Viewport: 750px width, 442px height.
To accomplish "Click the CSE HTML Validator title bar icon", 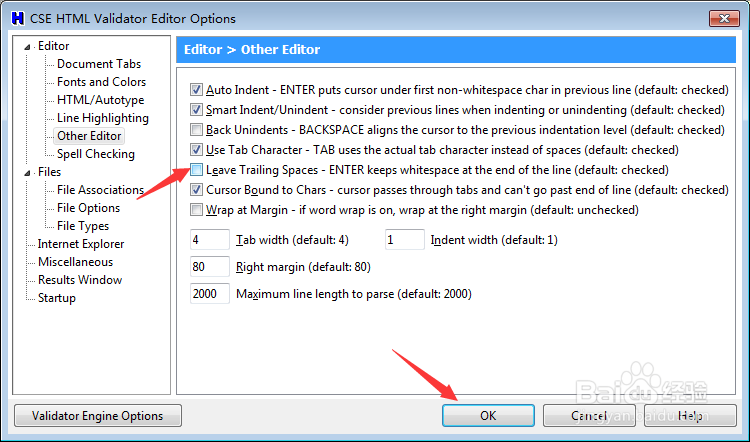I will 18,19.
